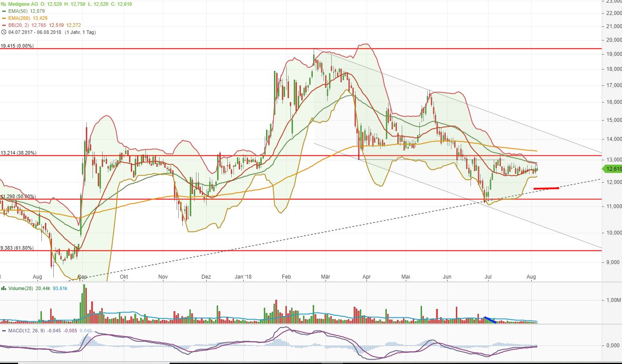Click the Medigene AG candlestick legend icon

click(x=3, y=4)
